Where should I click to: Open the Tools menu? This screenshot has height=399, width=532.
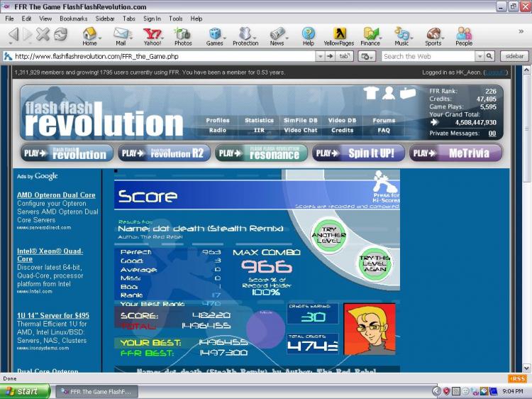[175, 18]
